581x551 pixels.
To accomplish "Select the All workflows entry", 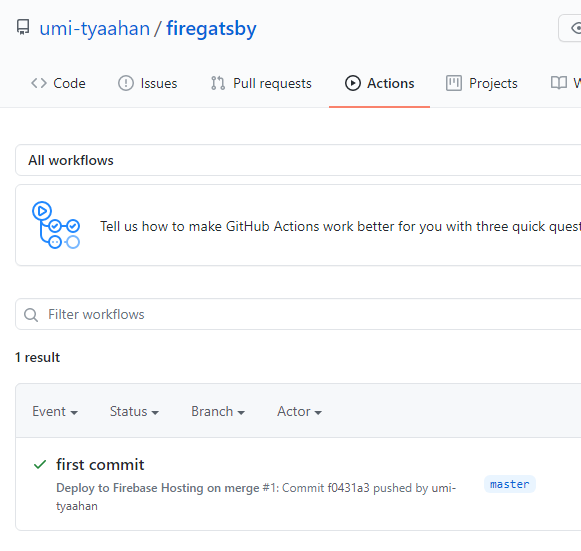I will (x=298, y=160).
